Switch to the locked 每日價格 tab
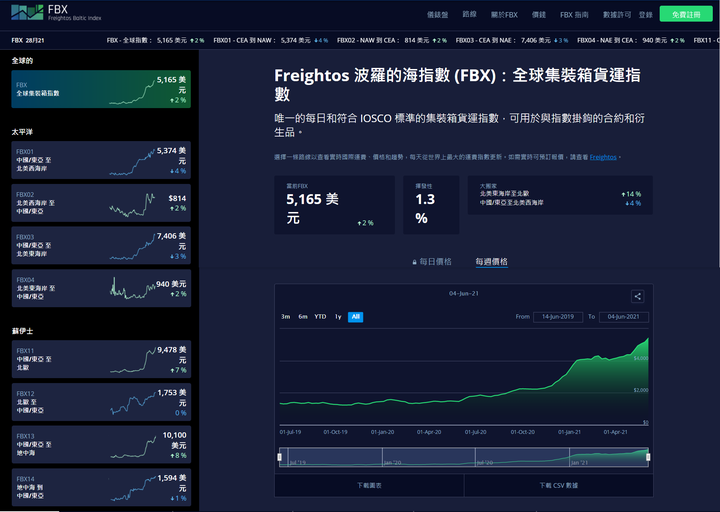 (432, 262)
